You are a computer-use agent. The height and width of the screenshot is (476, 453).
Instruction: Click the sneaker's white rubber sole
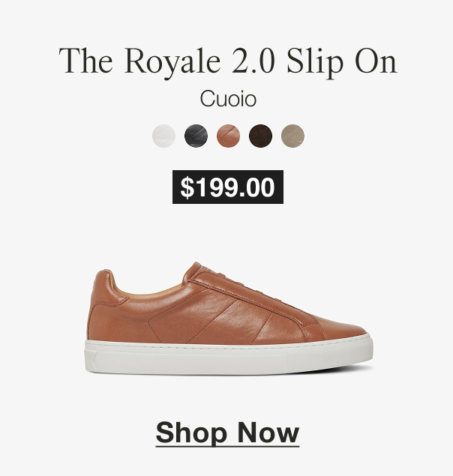coord(229,357)
